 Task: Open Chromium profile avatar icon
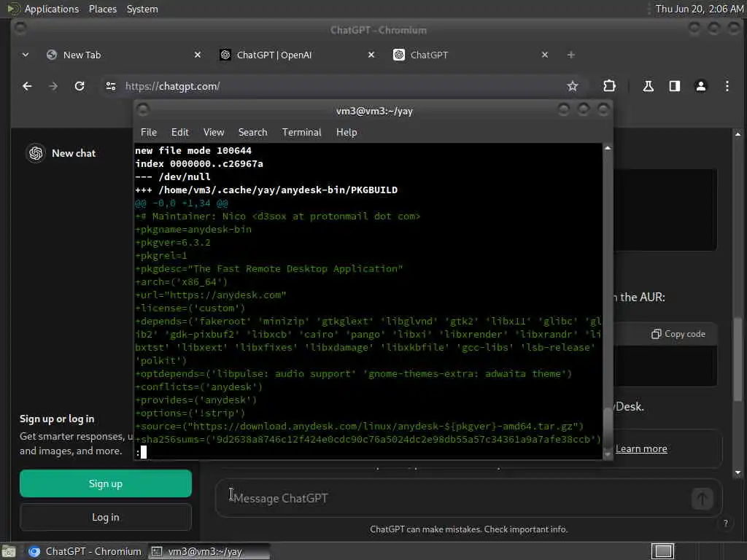[x=701, y=86]
